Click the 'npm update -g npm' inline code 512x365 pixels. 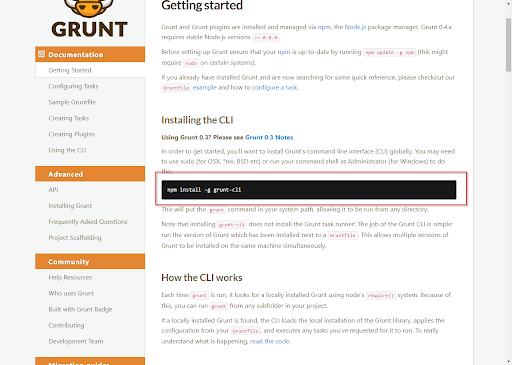pyautogui.click(x=389, y=52)
